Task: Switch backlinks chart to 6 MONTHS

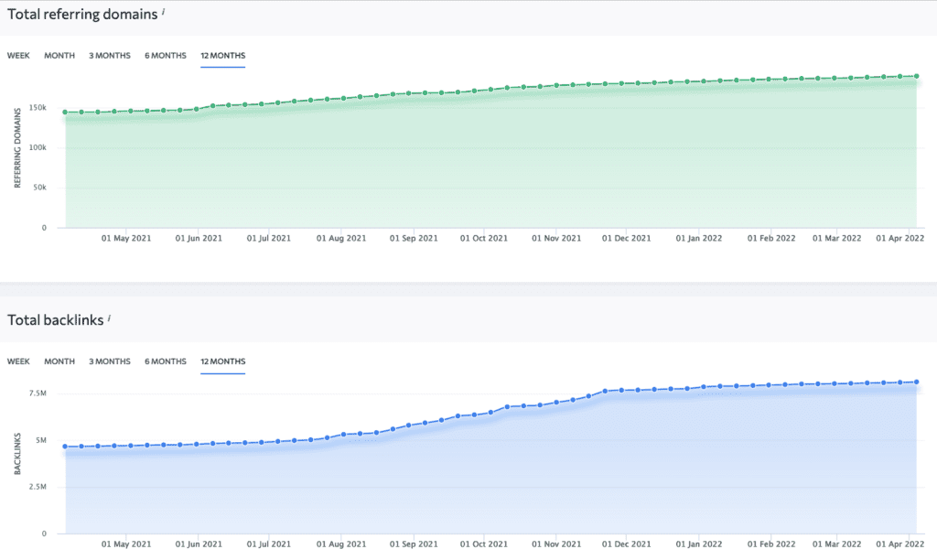Action: [165, 361]
